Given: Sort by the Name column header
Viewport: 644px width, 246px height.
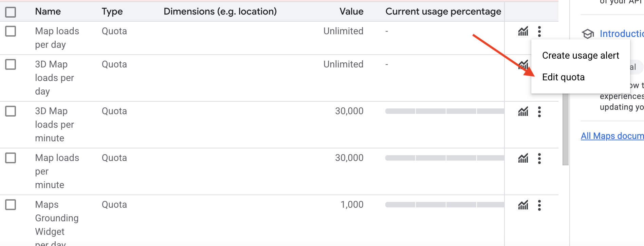Looking at the screenshot, I should point(48,12).
